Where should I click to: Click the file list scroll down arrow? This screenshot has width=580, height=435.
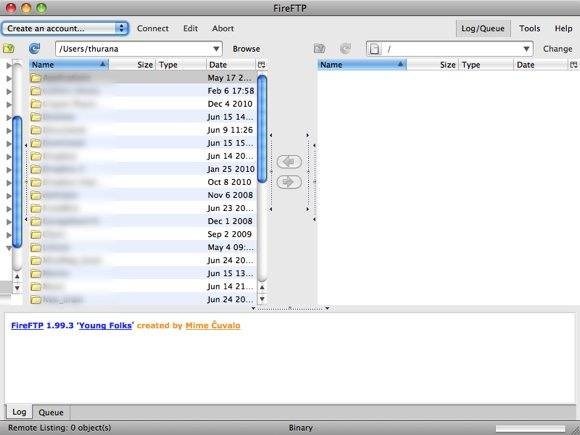[x=262, y=299]
